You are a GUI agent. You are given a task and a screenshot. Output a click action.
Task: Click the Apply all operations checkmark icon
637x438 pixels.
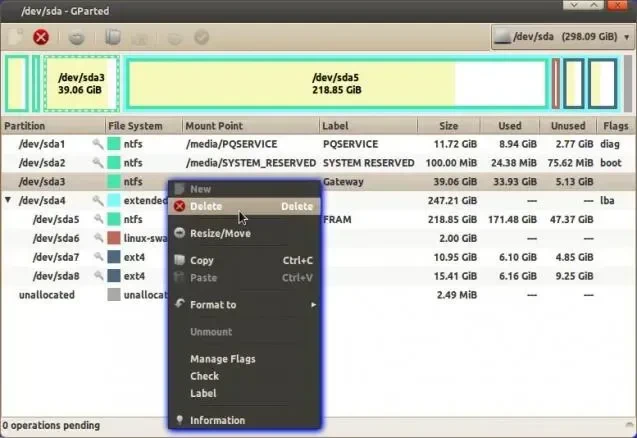202,37
